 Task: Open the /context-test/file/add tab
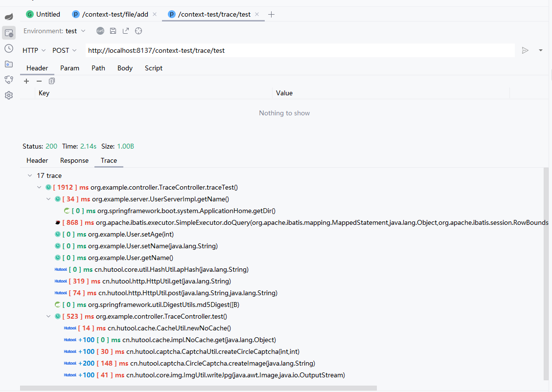point(115,14)
